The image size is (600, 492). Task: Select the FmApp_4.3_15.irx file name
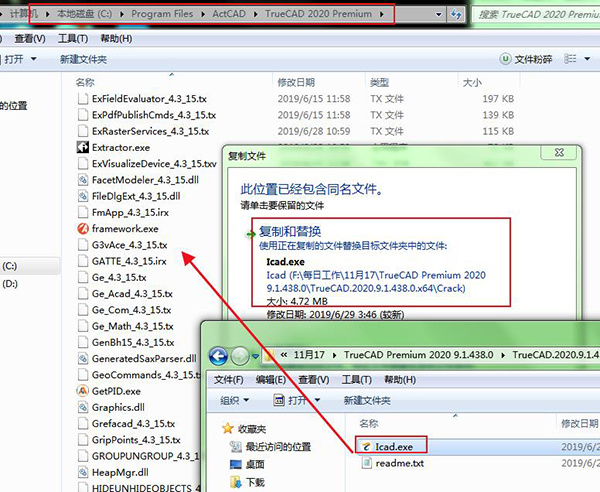tap(130, 212)
